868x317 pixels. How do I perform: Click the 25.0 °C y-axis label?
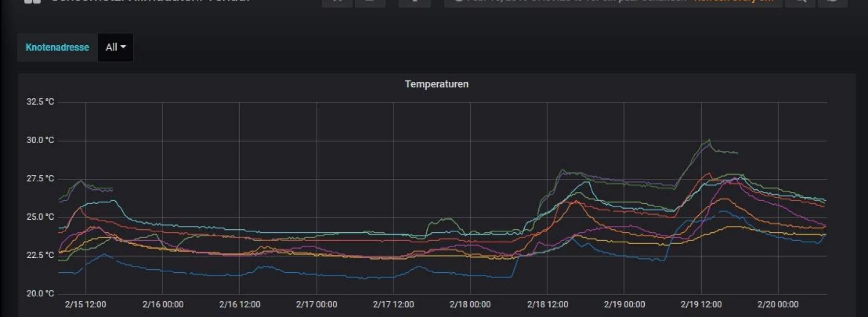click(x=40, y=217)
